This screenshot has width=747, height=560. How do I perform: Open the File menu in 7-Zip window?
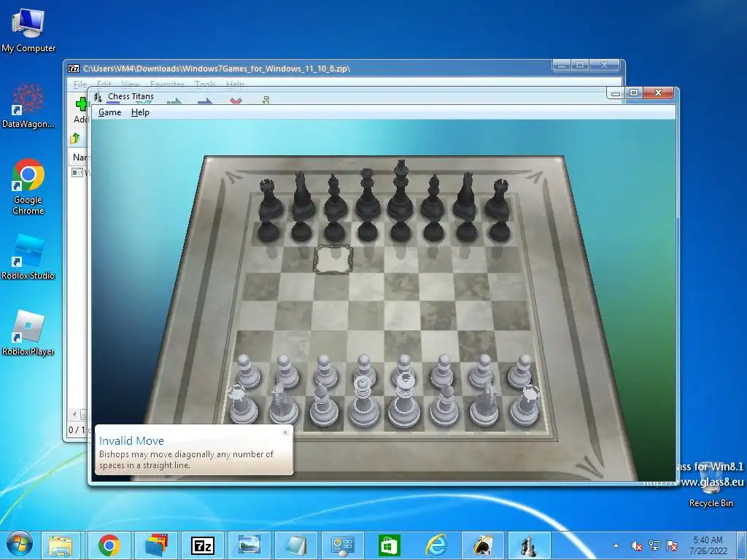click(x=79, y=85)
